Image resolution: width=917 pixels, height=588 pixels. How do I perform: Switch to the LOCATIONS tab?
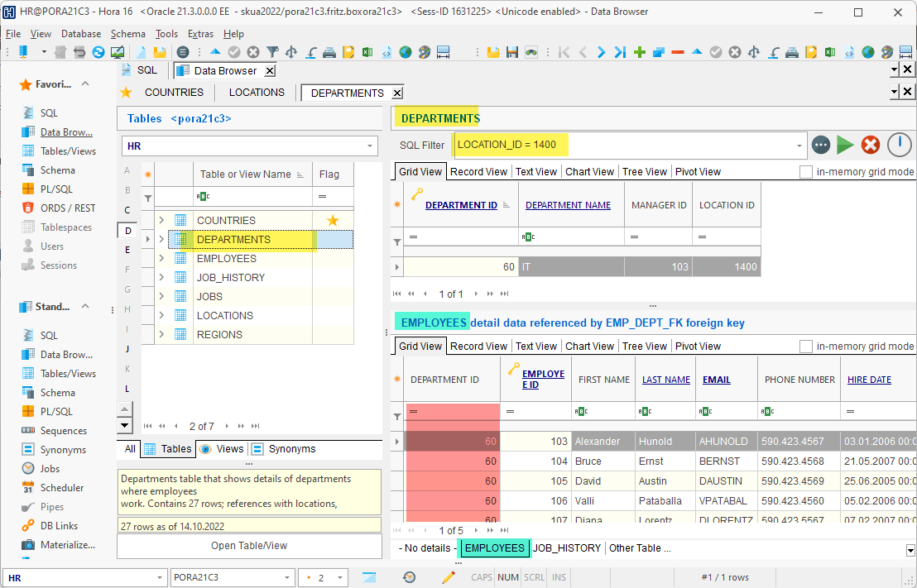click(x=257, y=93)
